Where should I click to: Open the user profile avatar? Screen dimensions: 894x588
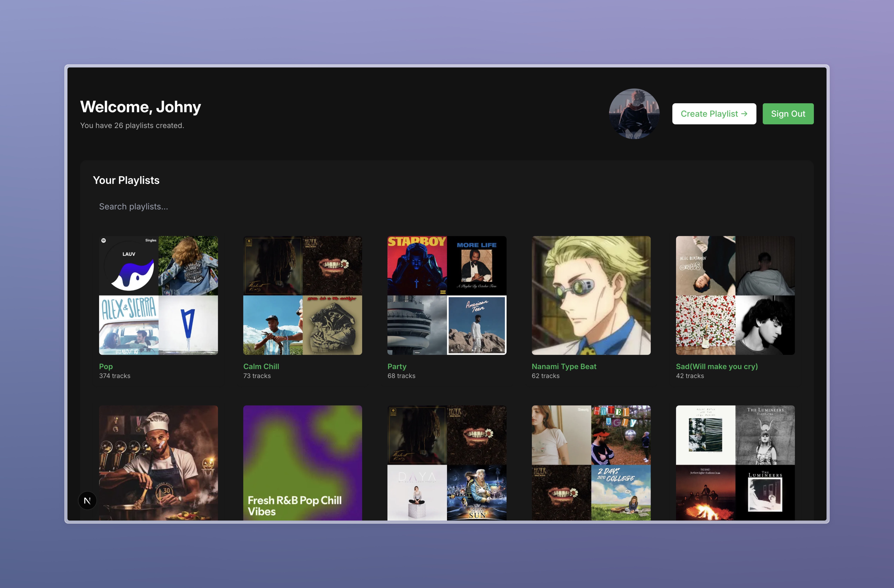pos(634,114)
